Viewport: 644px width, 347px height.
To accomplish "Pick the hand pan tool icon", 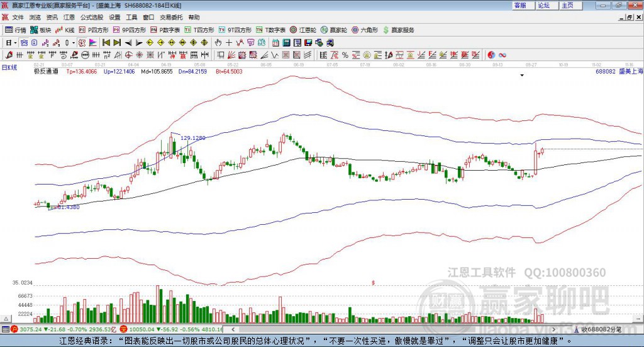I will [x=218, y=43].
